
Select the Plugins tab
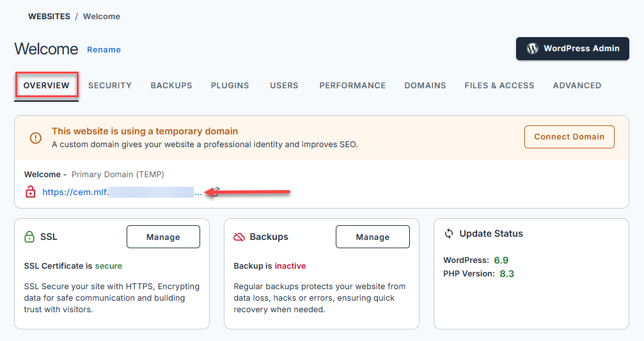[x=230, y=85]
